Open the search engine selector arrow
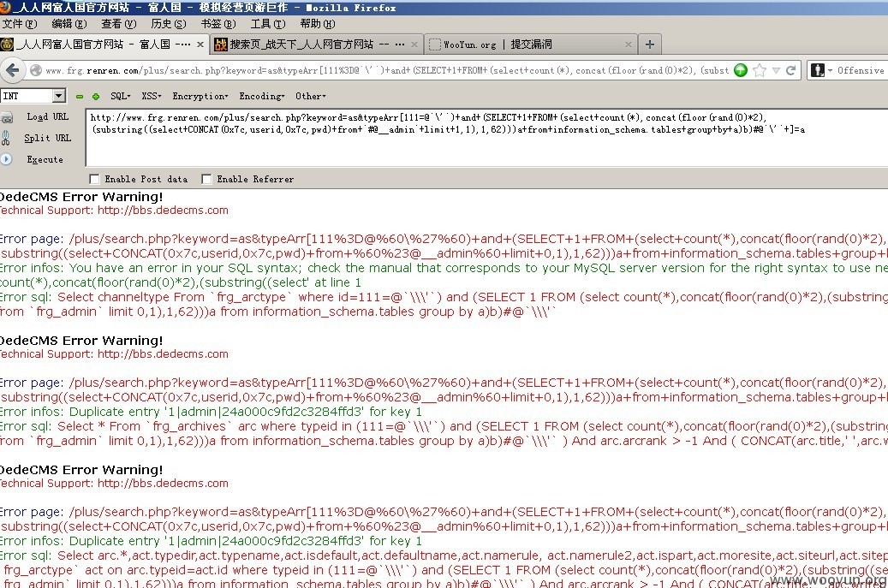This screenshot has height=588, width=888. pos(831,71)
